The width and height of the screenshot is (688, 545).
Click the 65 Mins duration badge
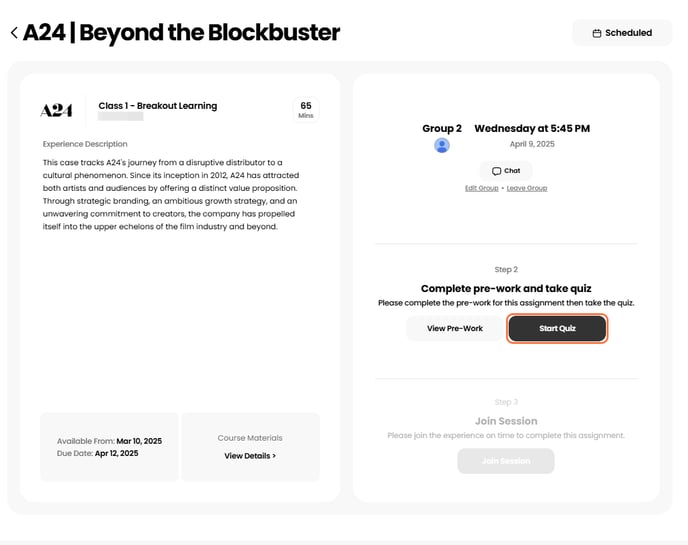(x=306, y=109)
